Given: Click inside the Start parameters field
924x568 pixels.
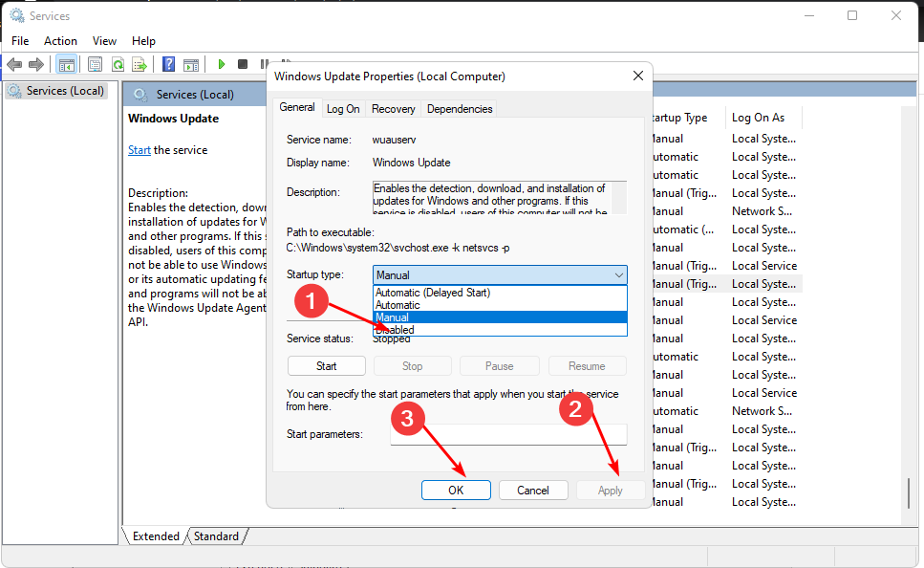Looking at the screenshot, I should pos(508,434).
